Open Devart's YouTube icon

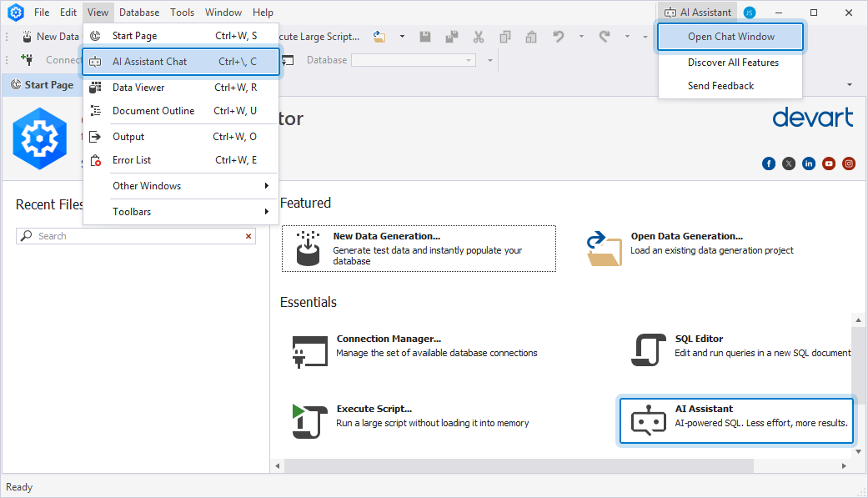829,163
